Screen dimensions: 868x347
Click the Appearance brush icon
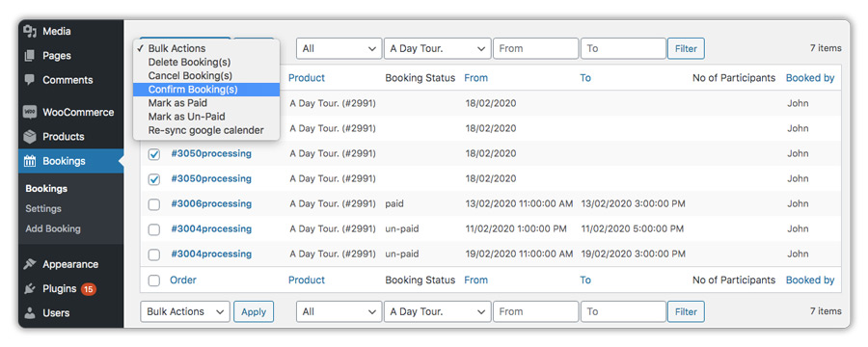(30, 264)
